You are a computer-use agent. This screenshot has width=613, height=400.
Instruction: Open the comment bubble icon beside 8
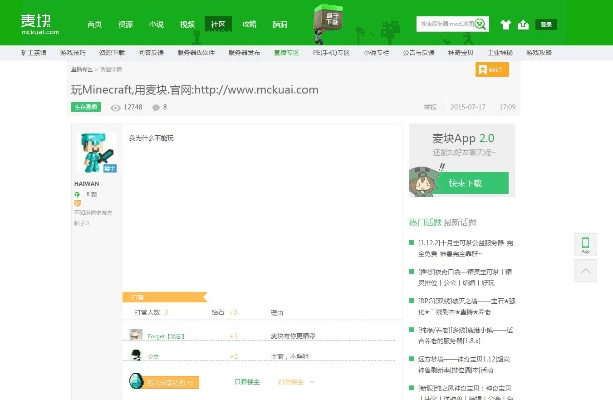(156, 108)
